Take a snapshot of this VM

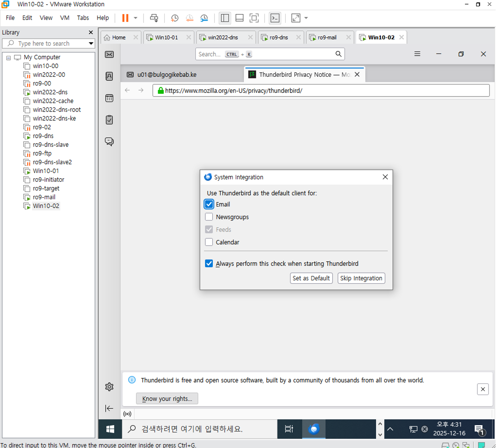174,18
